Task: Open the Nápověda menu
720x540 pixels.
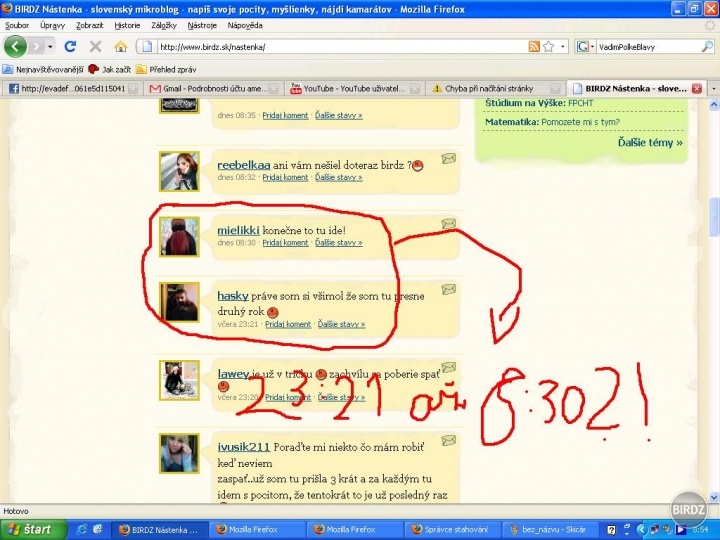Action: [245, 25]
